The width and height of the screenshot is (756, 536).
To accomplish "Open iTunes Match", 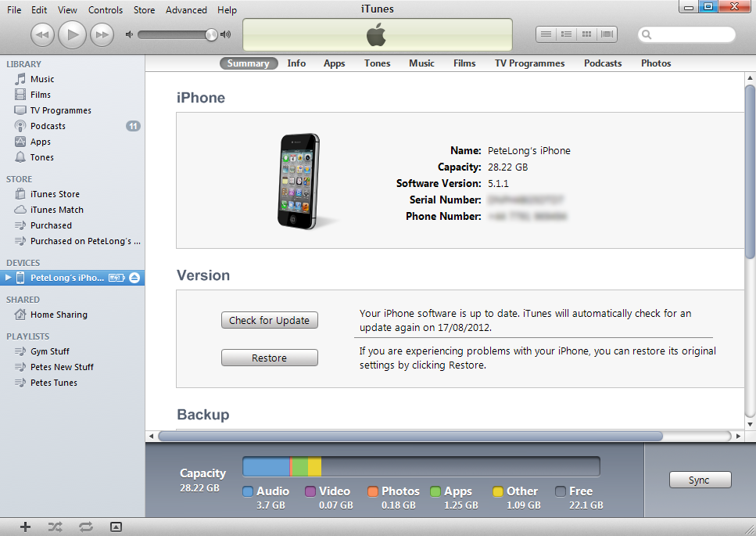I will (73, 210).
